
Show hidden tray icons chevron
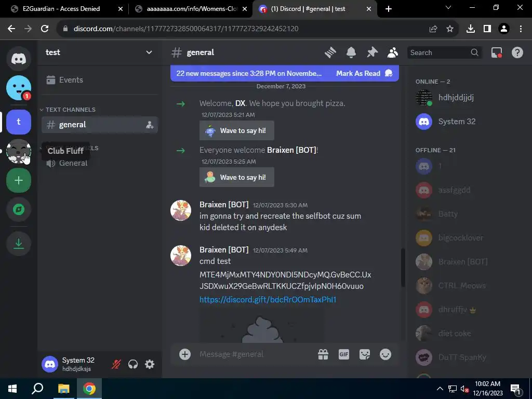[x=440, y=389]
